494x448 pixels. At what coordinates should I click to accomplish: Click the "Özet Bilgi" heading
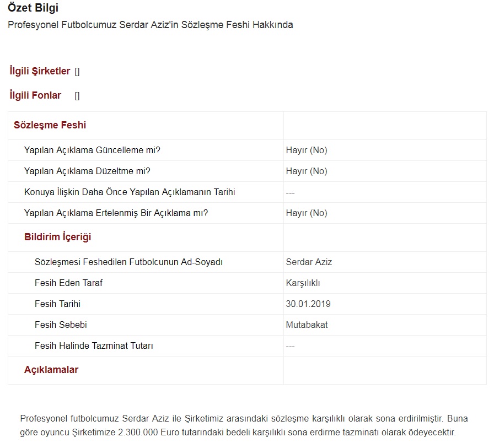point(33,8)
